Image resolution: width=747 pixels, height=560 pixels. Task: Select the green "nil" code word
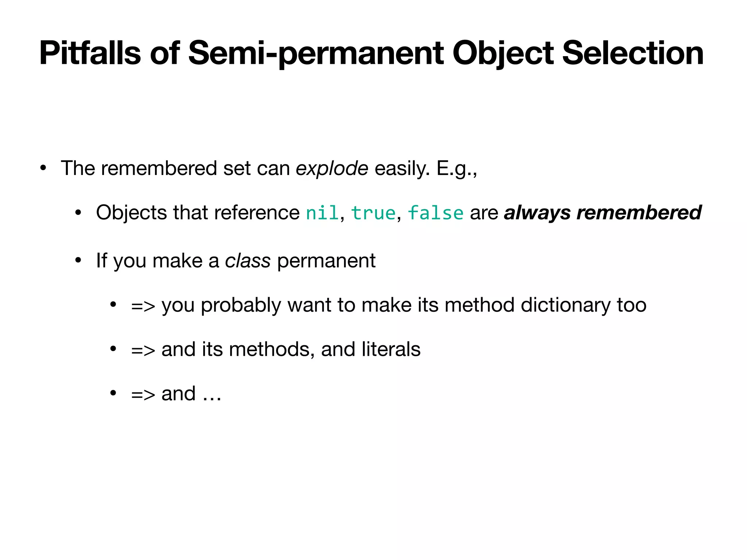click(322, 213)
